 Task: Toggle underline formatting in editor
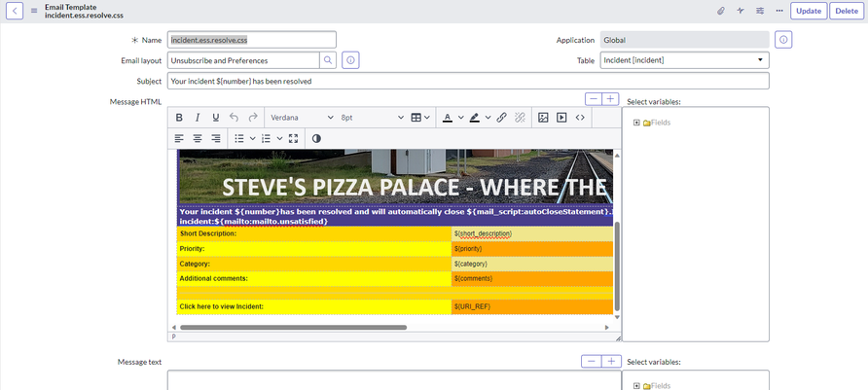point(216,118)
